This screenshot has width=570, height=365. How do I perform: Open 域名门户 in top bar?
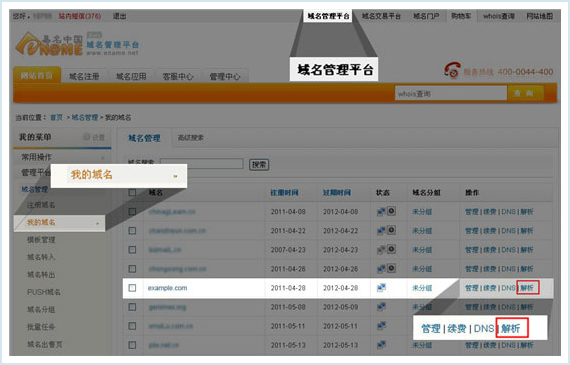[426, 16]
